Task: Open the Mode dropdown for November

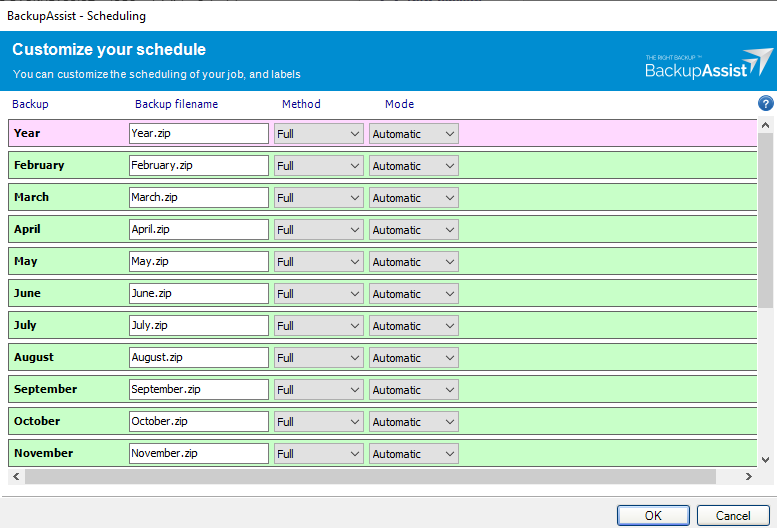Action: click(x=413, y=454)
